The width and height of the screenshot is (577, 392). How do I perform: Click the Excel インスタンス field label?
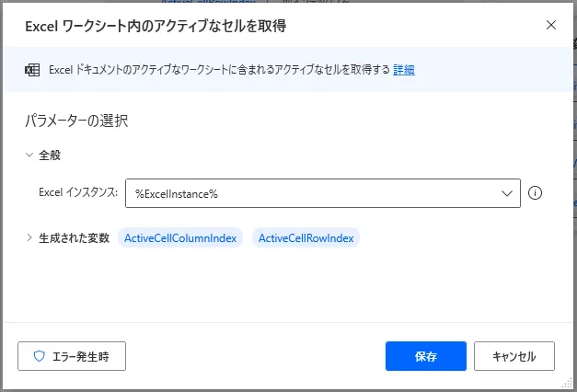point(78,193)
